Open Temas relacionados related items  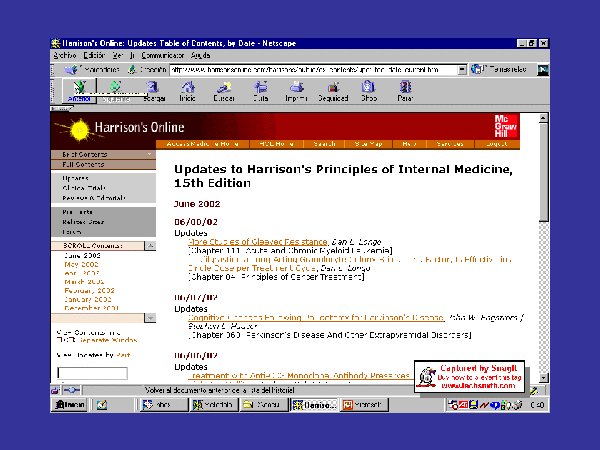click(x=499, y=70)
